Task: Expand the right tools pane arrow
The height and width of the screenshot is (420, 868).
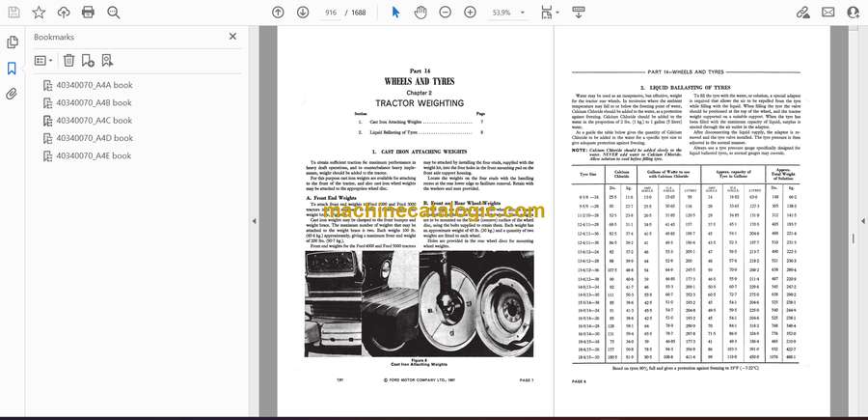Action: [x=862, y=221]
